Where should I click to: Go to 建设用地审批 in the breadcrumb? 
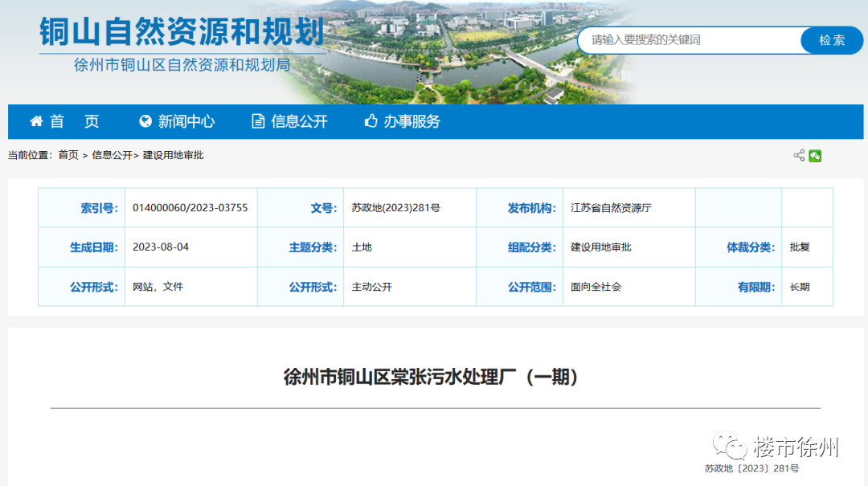[174, 156]
